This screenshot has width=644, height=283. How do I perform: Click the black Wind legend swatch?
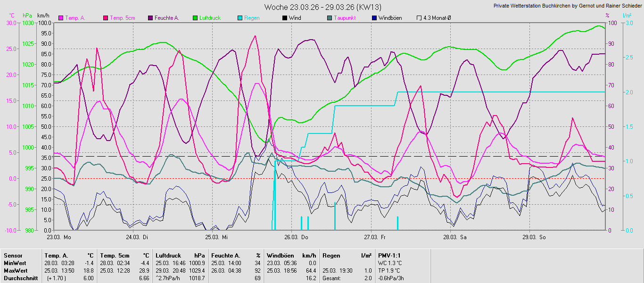(x=284, y=18)
